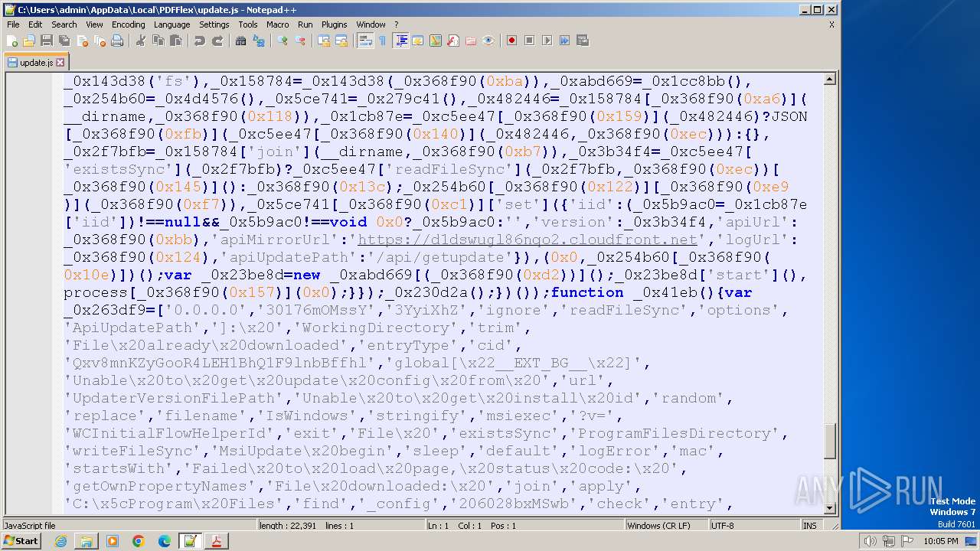Open Folder as Workspace panel
The image size is (980, 551).
point(470,41)
